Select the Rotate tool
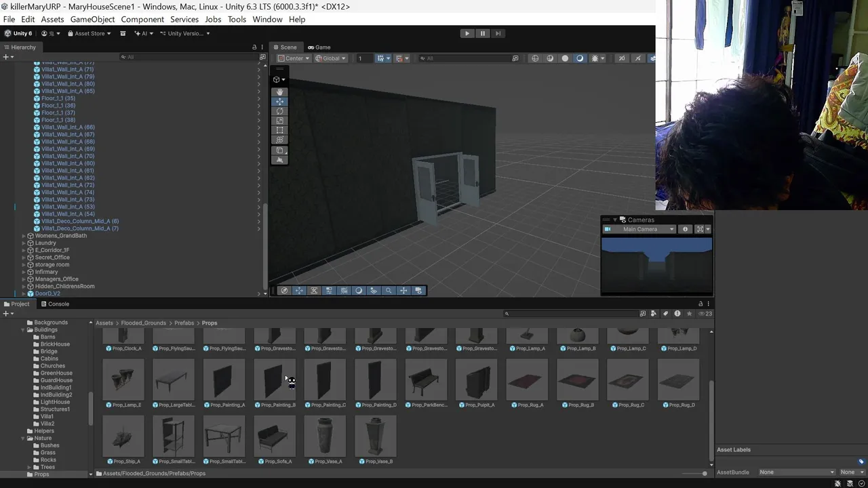The image size is (868, 488). point(279,111)
